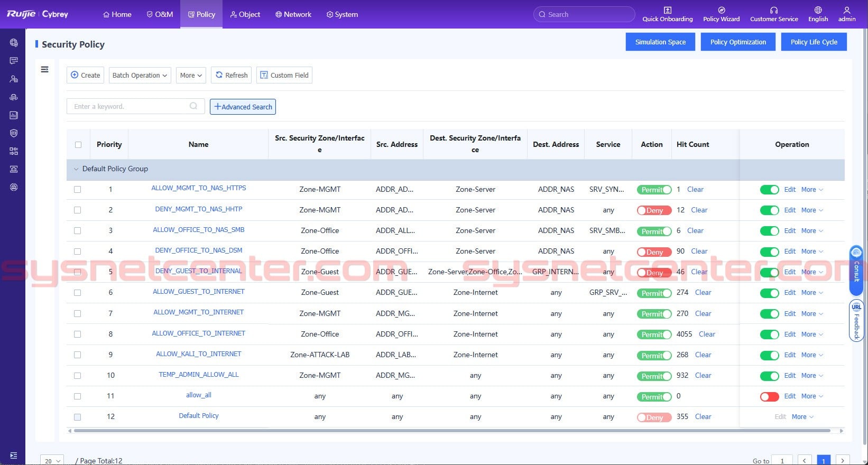Click Create policy button
The width and height of the screenshot is (868, 465).
pyautogui.click(x=85, y=75)
